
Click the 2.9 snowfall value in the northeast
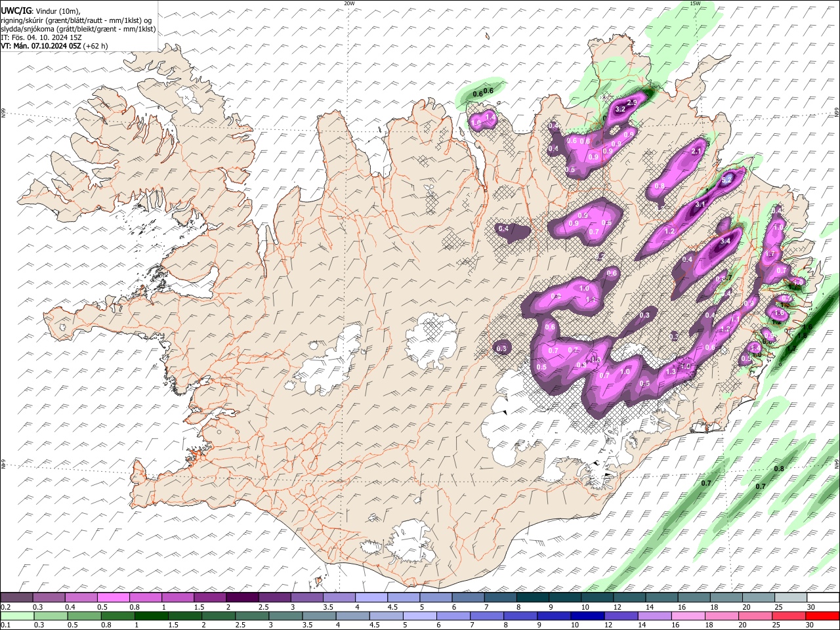pyautogui.click(x=632, y=103)
